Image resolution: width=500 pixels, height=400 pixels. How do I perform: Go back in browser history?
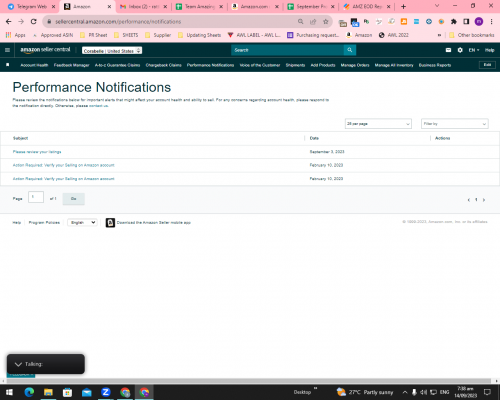click(9, 22)
